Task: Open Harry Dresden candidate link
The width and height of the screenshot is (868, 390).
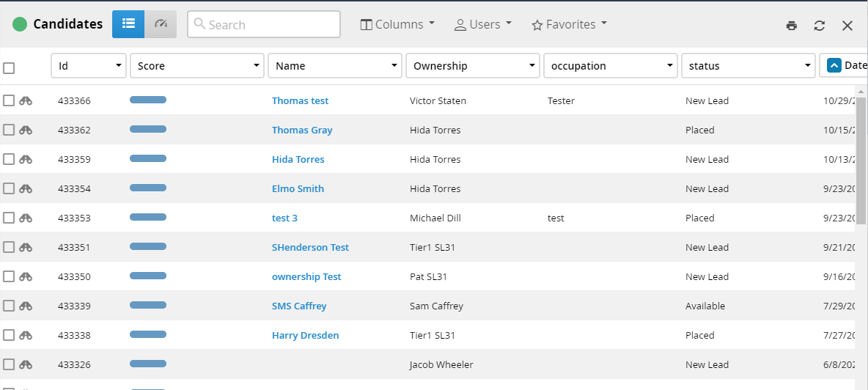Action: (x=305, y=336)
